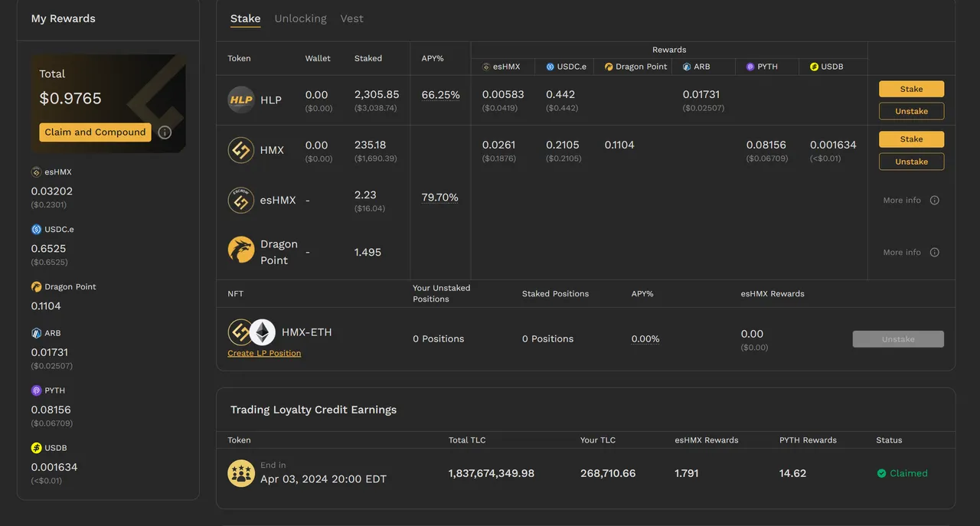Click My Rewards panel heading
Screen dimensions: 980x526
tap(64, 19)
